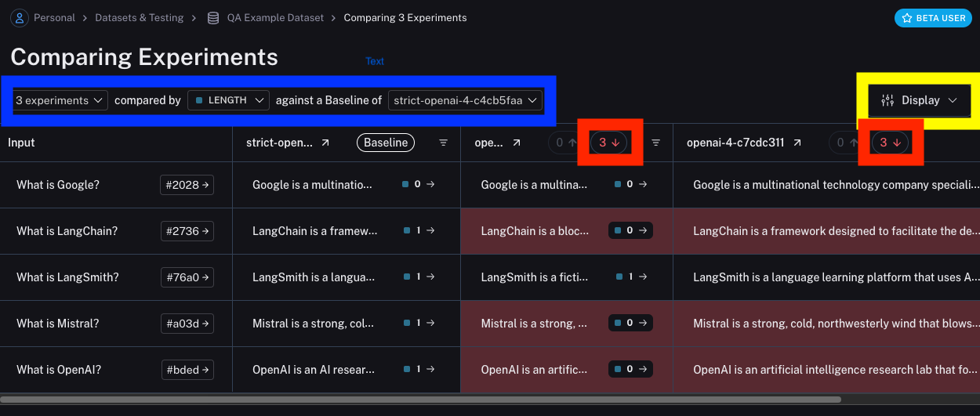The width and height of the screenshot is (980, 416).
Task: Open the LENGTH metric dropdown
Action: [x=228, y=100]
